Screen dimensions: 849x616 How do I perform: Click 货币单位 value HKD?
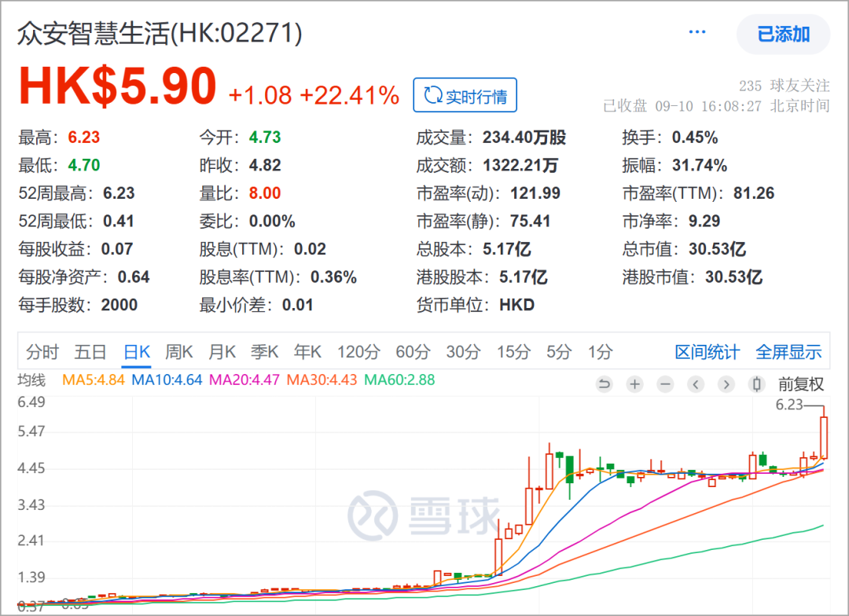point(516,305)
